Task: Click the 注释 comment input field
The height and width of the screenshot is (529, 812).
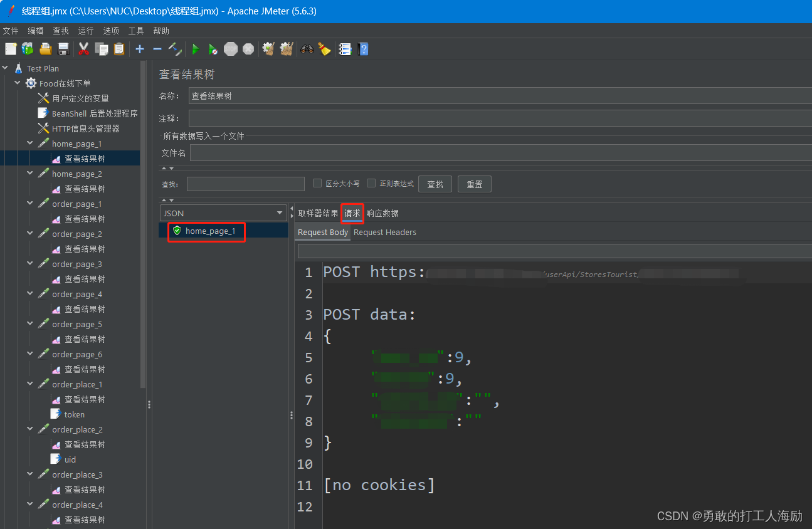Action: point(500,118)
